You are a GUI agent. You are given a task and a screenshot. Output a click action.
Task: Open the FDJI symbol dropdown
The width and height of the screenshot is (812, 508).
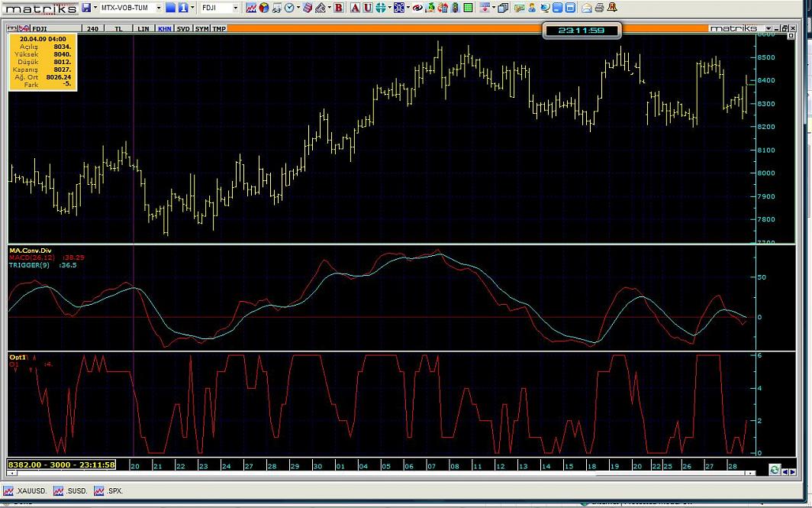pyautogui.click(x=235, y=8)
